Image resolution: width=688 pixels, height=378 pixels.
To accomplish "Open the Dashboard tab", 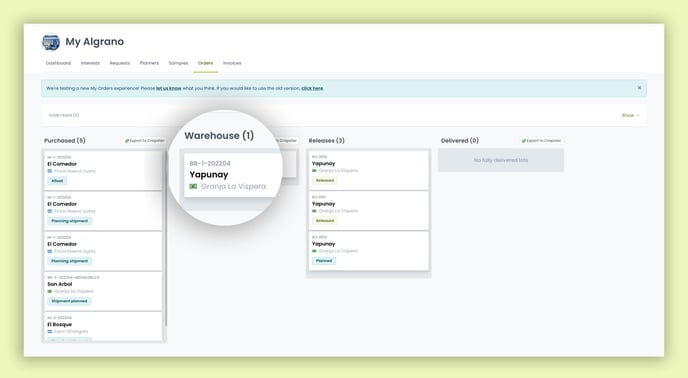I will click(x=58, y=63).
